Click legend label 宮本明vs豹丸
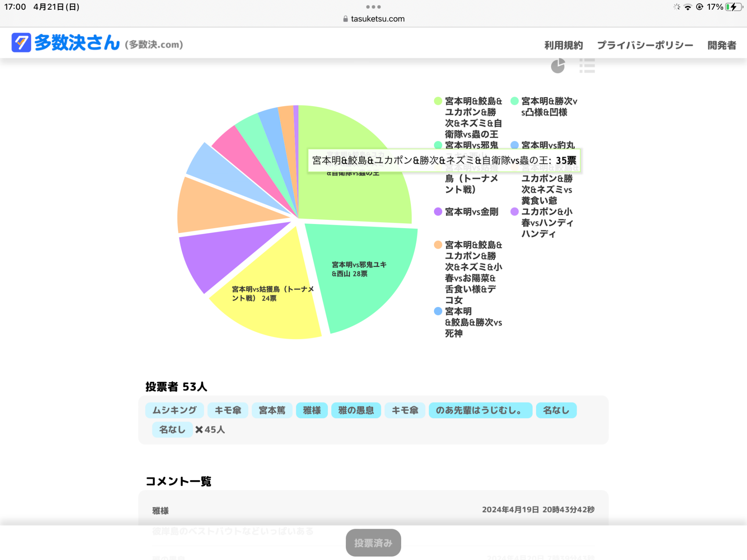The image size is (747, 560). click(x=548, y=145)
